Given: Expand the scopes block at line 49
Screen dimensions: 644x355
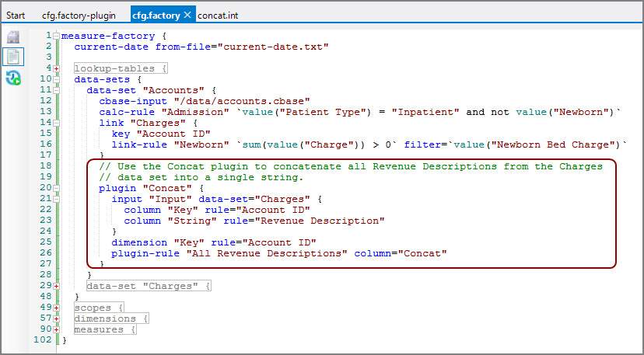Looking at the screenshot, I should point(56,308).
